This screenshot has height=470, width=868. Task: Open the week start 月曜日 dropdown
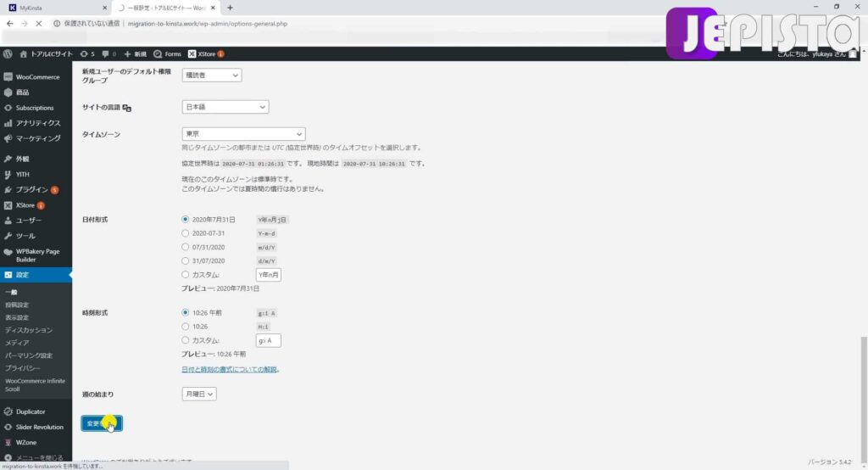(x=198, y=394)
